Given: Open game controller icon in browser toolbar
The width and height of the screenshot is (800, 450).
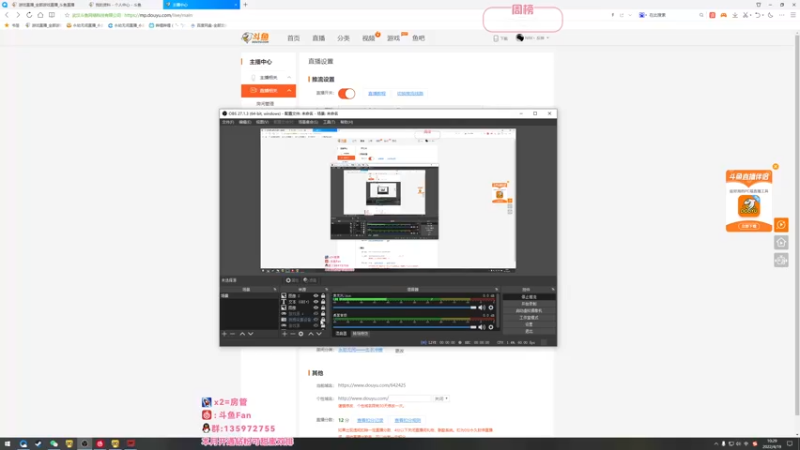Looking at the screenshot, I should 723,15.
